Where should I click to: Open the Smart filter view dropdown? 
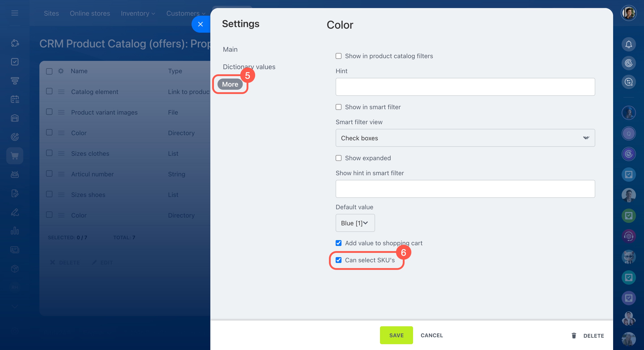[x=465, y=138]
